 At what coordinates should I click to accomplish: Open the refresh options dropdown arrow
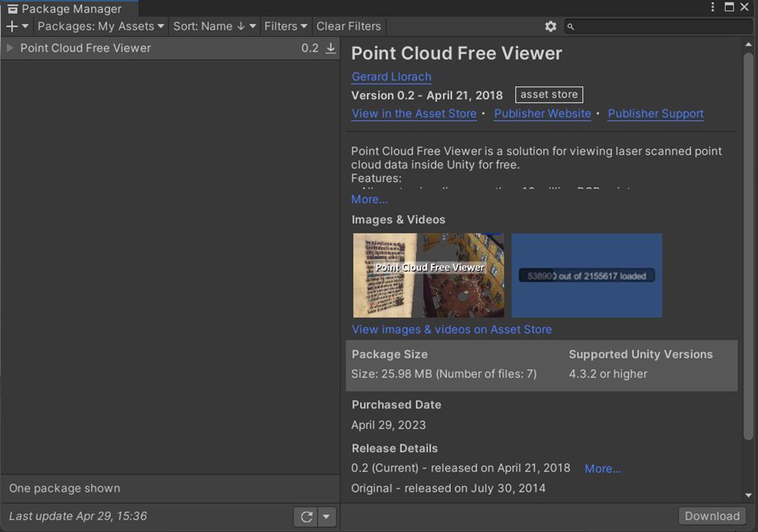(326, 516)
